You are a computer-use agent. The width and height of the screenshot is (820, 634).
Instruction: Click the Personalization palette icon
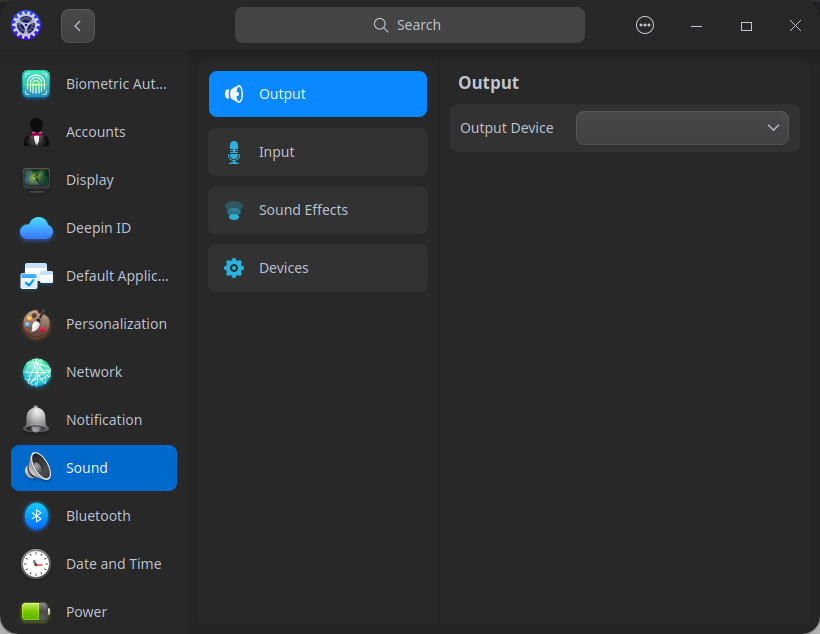coord(36,324)
